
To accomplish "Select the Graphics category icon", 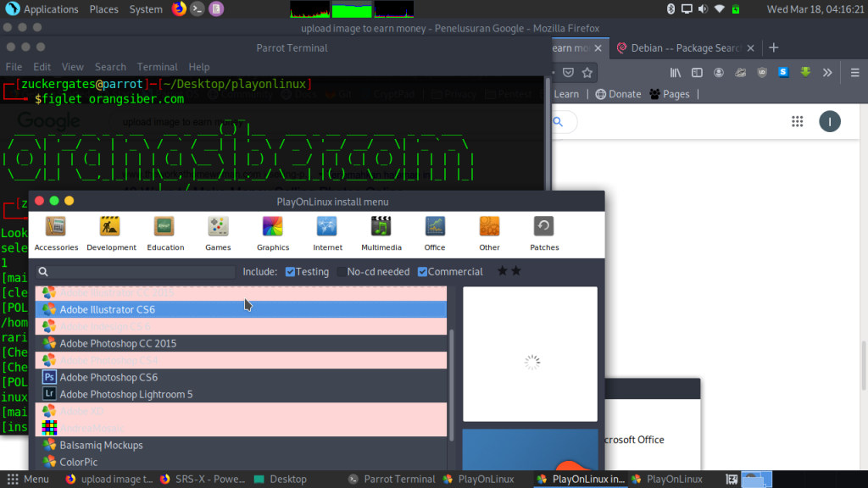I will coord(272,234).
